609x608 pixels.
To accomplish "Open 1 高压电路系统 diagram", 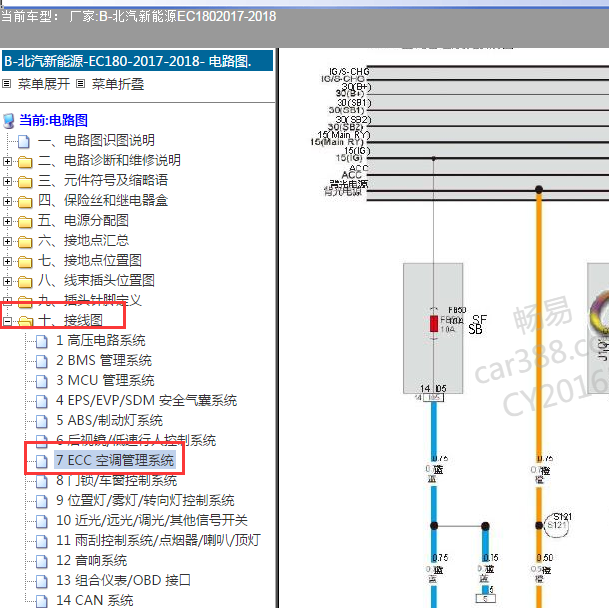I will 101,340.
